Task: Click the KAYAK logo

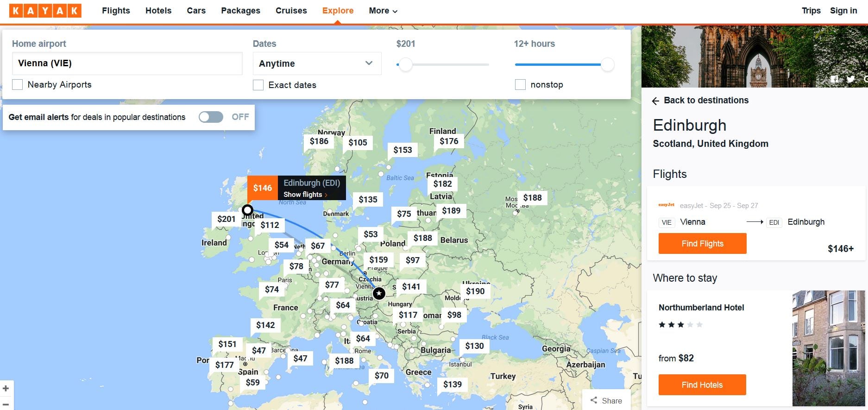Action: coord(45,11)
